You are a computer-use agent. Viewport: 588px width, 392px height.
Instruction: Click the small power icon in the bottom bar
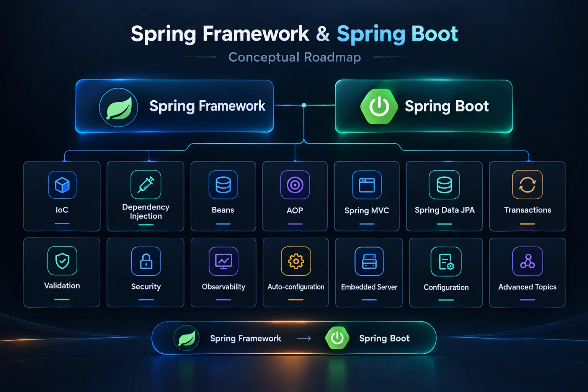point(337,338)
